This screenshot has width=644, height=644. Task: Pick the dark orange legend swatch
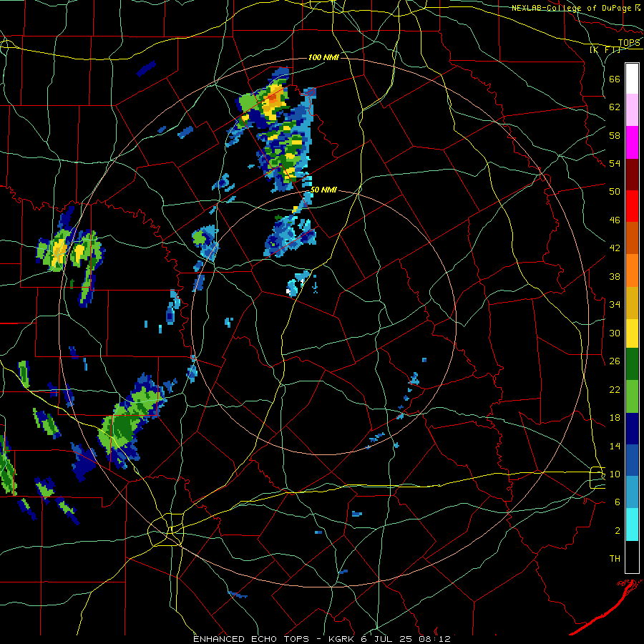coord(632,238)
